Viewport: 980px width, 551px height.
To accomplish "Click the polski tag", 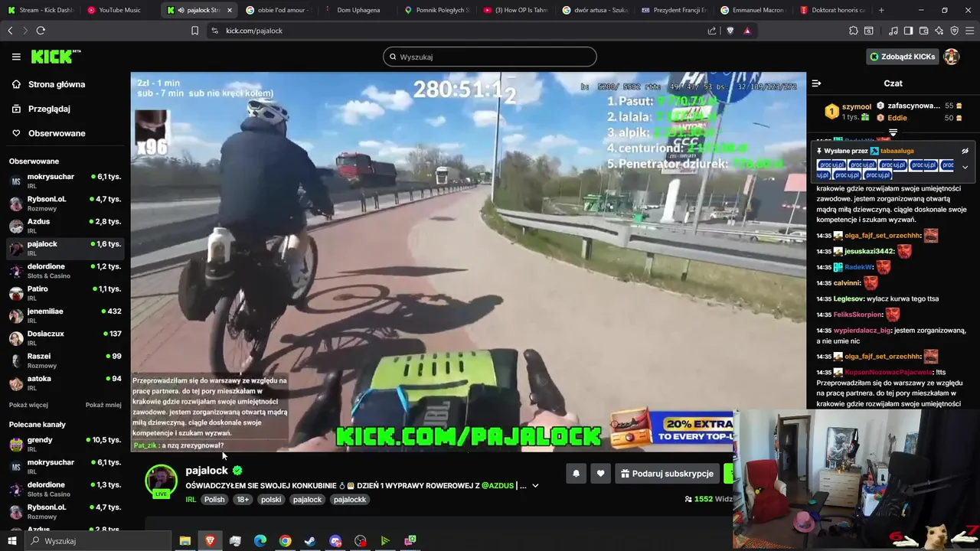I will [x=271, y=500].
